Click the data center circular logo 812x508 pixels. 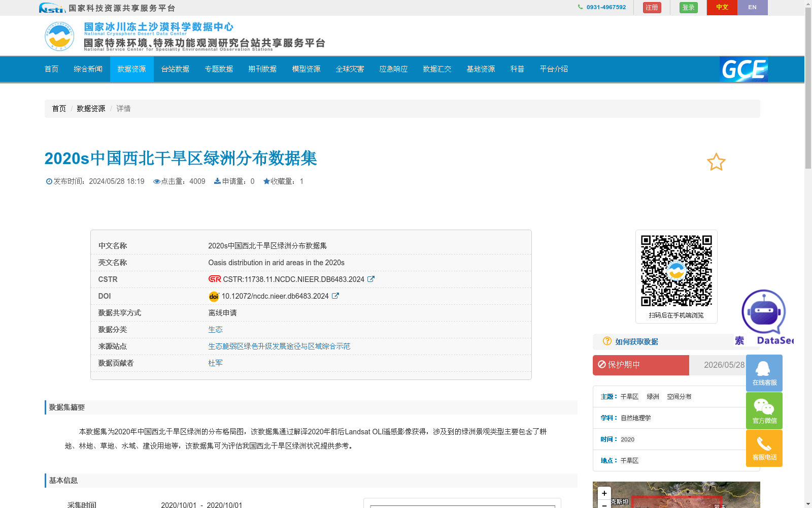pos(59,37)
